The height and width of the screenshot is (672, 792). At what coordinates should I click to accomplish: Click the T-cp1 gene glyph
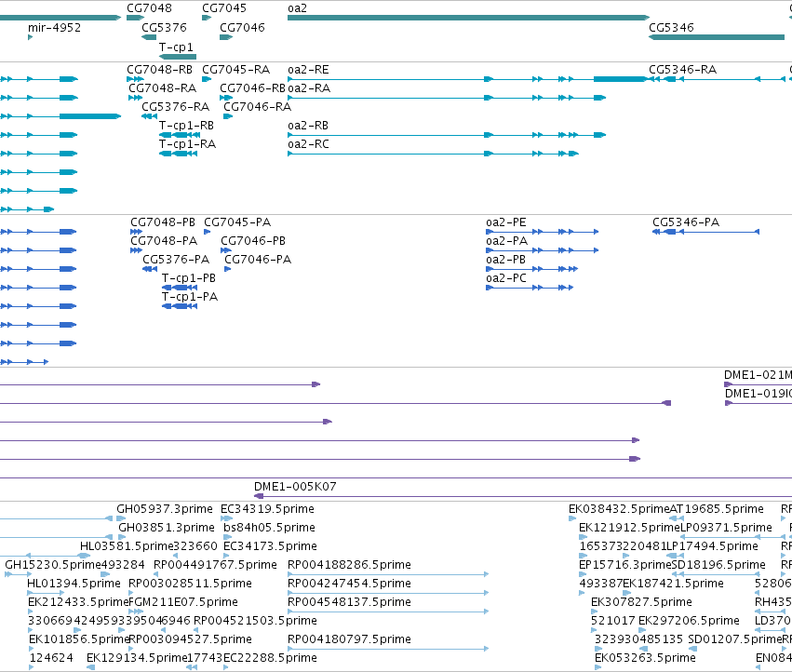(177, 57)
